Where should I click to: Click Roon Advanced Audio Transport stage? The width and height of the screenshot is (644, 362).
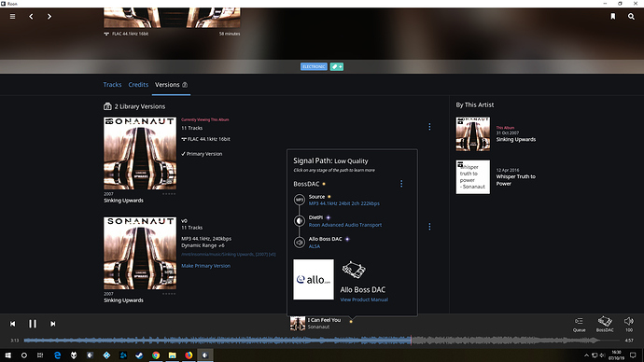345,225
